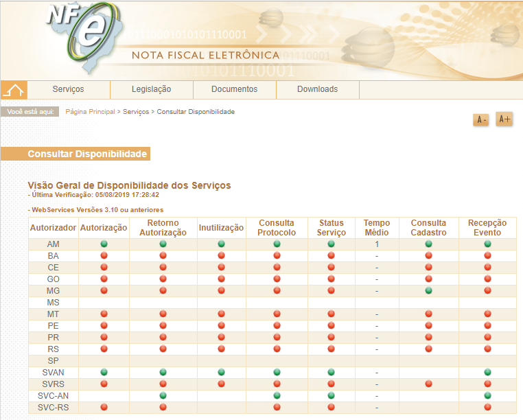Select the SVRS row label

pyautogui.click(x=54, y=384)
